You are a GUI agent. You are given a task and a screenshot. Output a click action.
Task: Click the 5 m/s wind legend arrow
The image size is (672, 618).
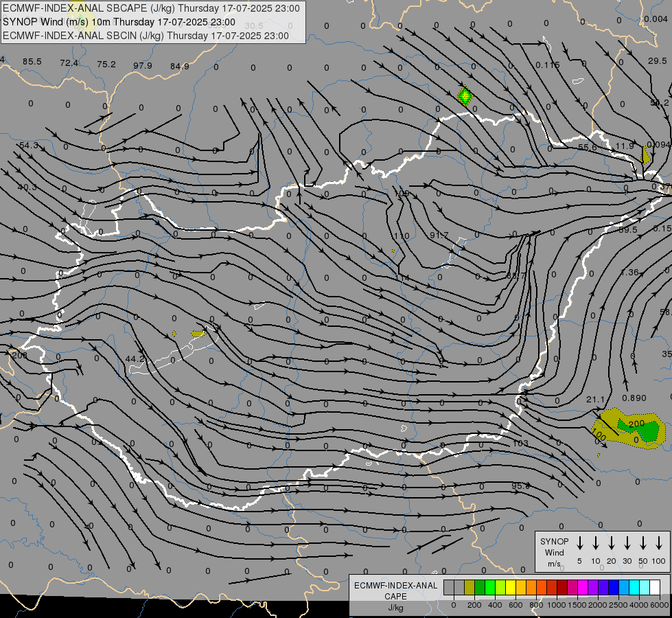tap(580, 543)
